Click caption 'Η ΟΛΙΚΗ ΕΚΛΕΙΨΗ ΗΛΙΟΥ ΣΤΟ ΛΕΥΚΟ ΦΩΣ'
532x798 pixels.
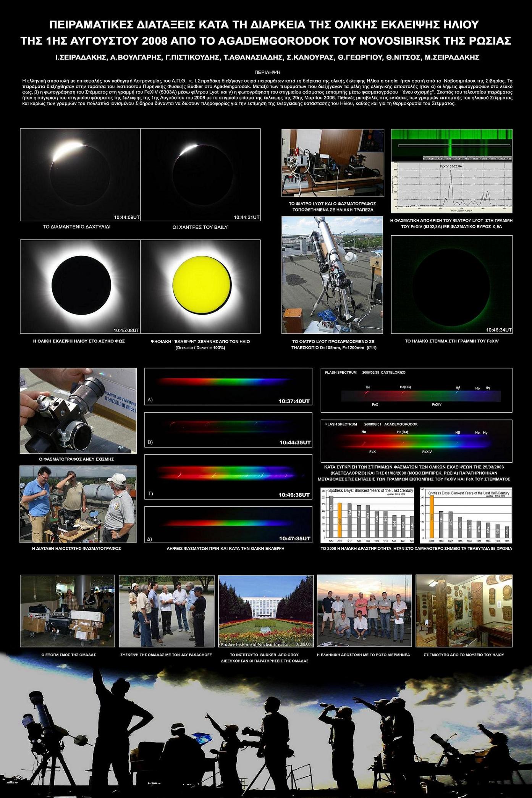79,341
